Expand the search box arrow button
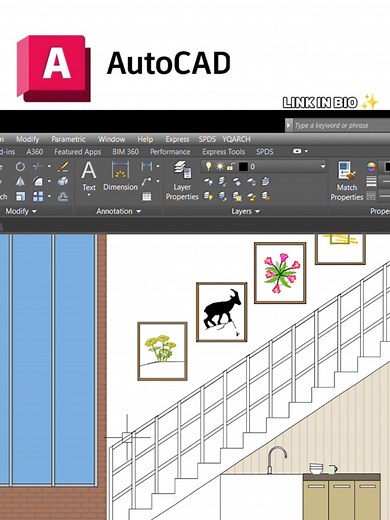The width and height of the screenshot is (390, 520). click(289, 126)
